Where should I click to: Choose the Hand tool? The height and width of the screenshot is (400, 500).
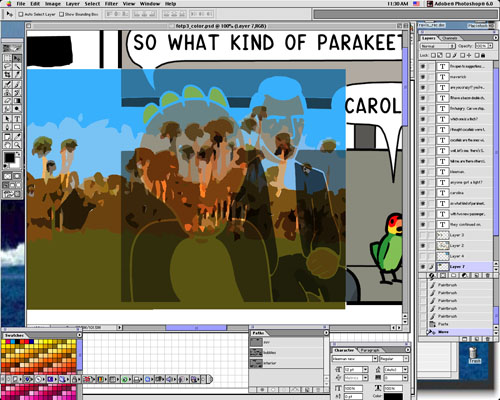coord(7,145)
